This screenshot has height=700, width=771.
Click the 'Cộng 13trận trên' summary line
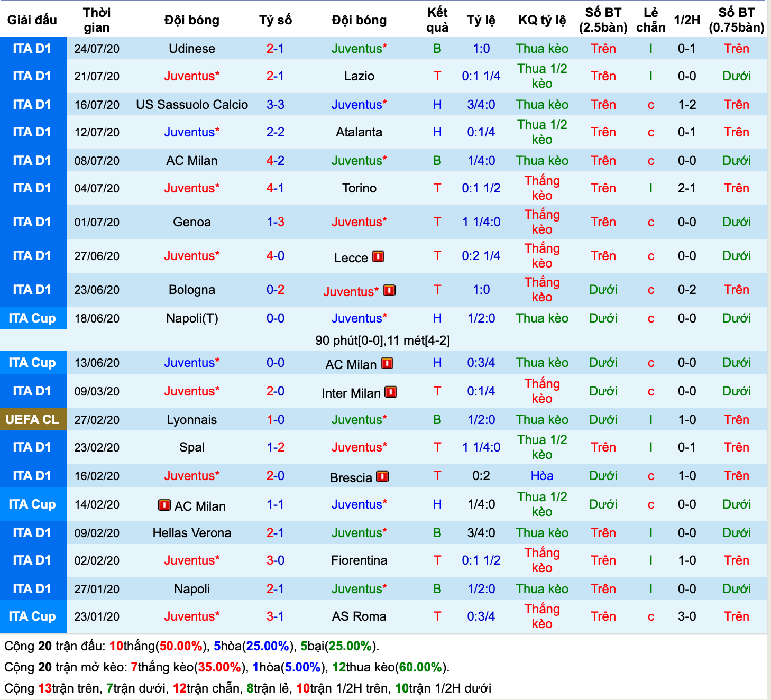(x=248, y=688)
